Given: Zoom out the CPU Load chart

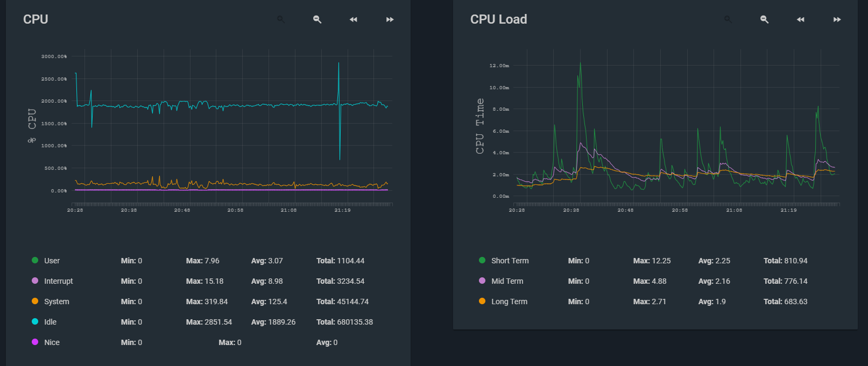Looking at the screenshot, I should 764,19.
